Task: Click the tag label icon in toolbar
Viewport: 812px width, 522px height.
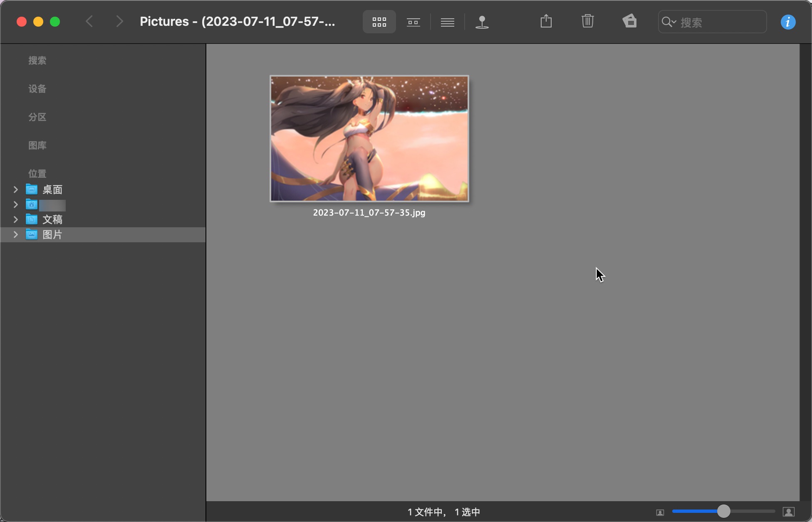Action: coord(629,21)
